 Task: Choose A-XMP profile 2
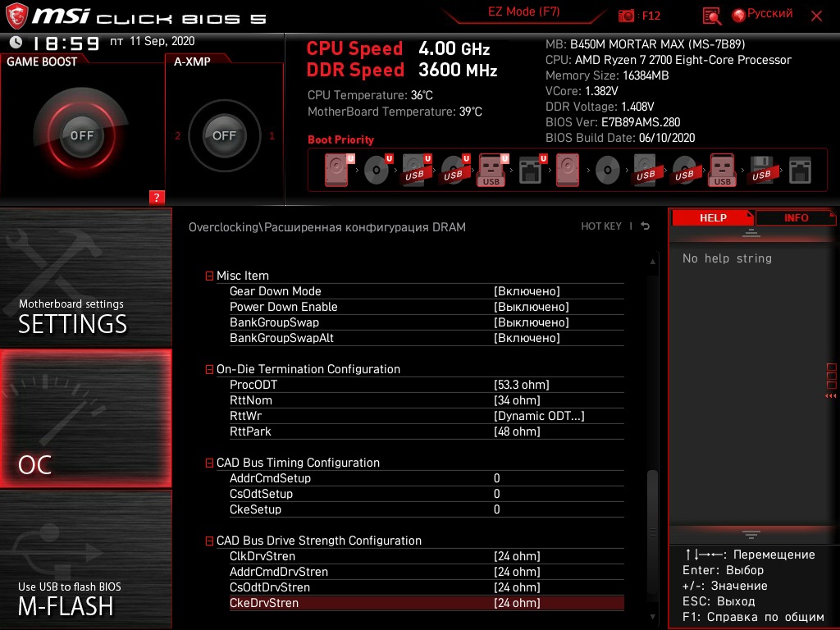coord(177,136)
